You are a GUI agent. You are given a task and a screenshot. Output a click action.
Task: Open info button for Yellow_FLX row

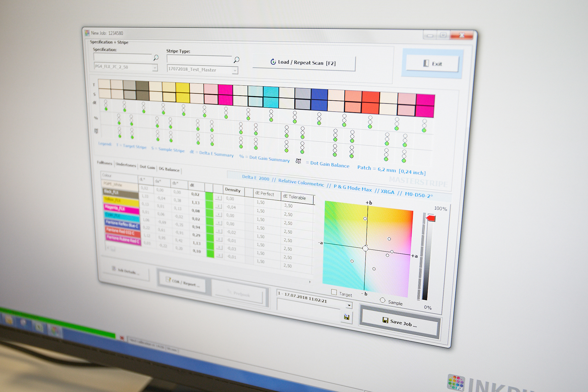(219, 215)
